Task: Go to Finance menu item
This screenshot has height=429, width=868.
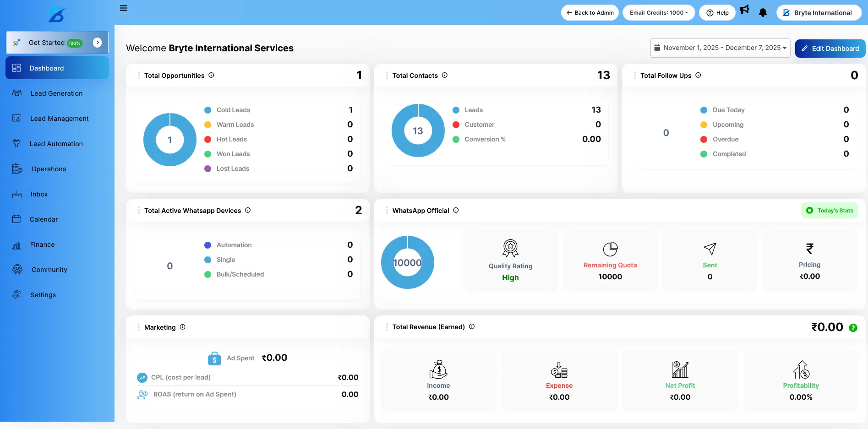Action: (42, 244)
